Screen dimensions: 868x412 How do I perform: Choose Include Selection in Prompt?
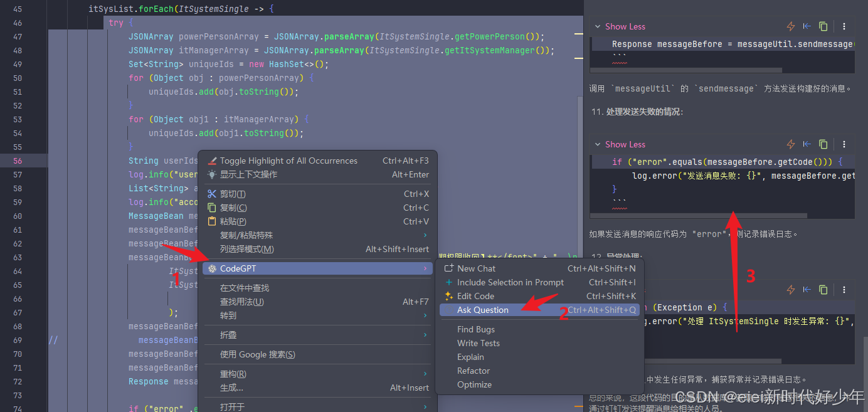[x=539, y=282]
